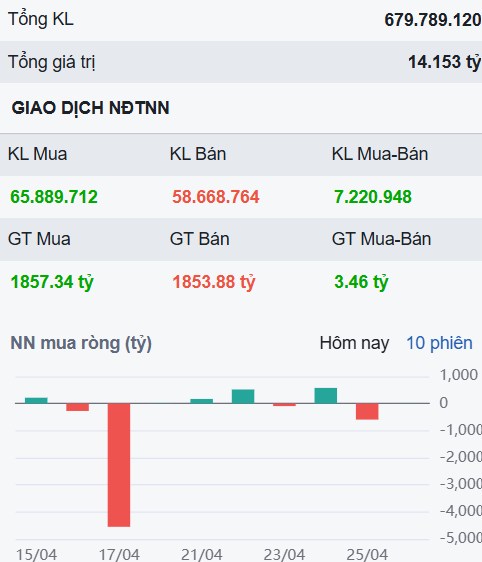The image size is (482, 562).
Task: Click the GT Mua value 1857.34 tỷ
Action: 52,282
